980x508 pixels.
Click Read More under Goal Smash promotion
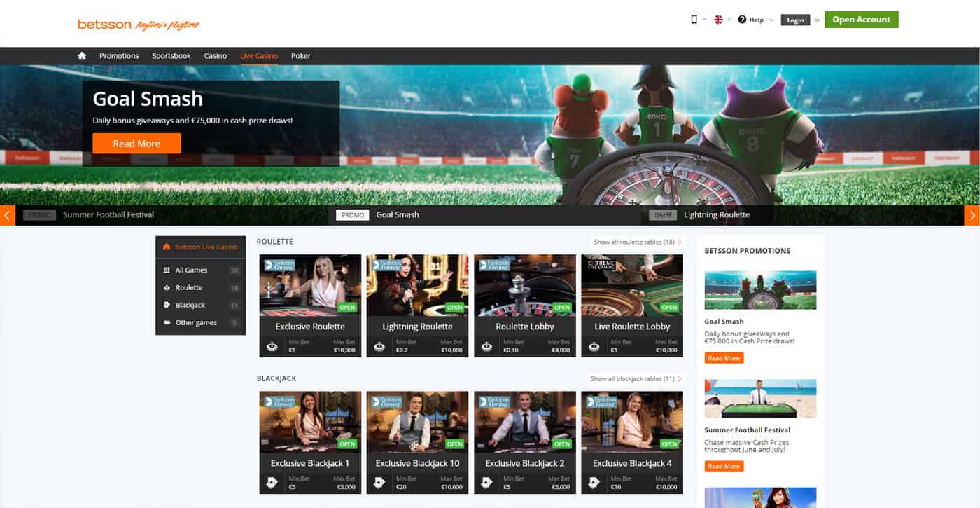[724, 358]
